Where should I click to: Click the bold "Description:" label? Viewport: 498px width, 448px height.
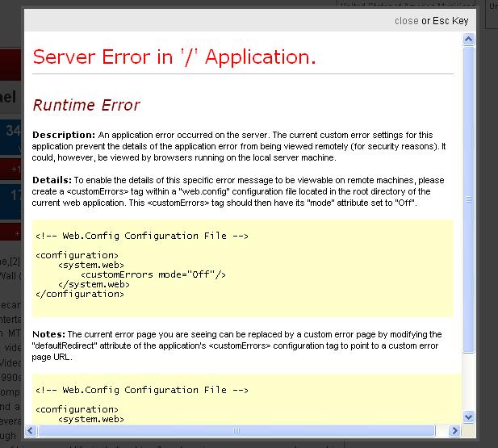point(64,134)
